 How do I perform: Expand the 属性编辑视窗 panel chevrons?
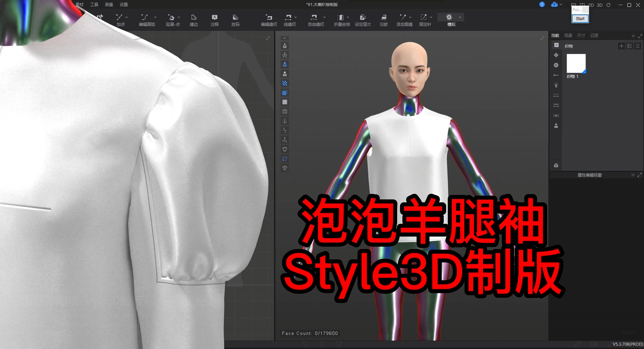click(633, 175)
